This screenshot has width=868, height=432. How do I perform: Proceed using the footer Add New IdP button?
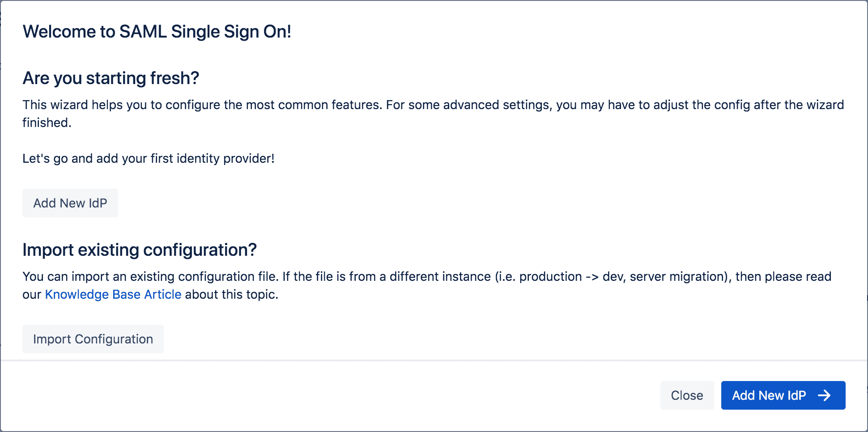pyautogui.click(x=783, y=395)
